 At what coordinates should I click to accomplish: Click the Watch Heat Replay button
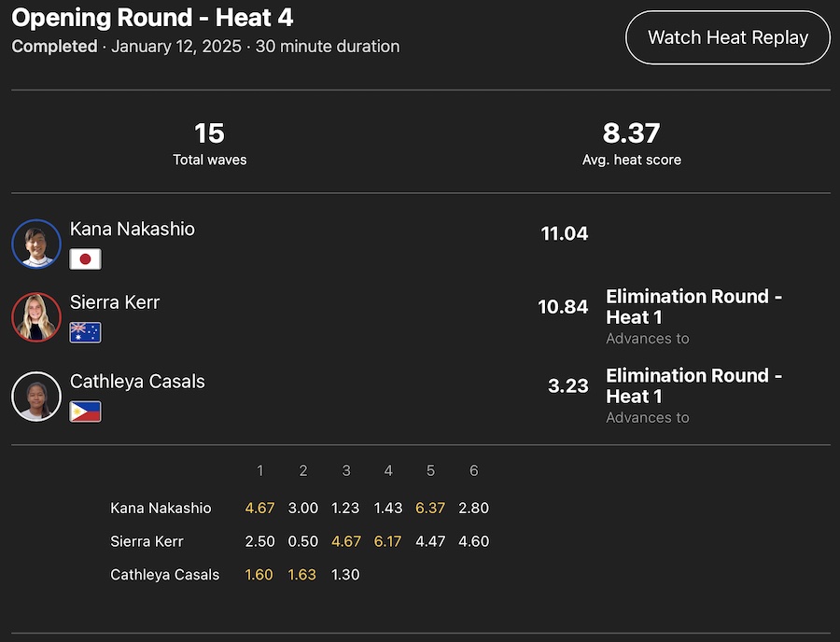coord(727,37)
